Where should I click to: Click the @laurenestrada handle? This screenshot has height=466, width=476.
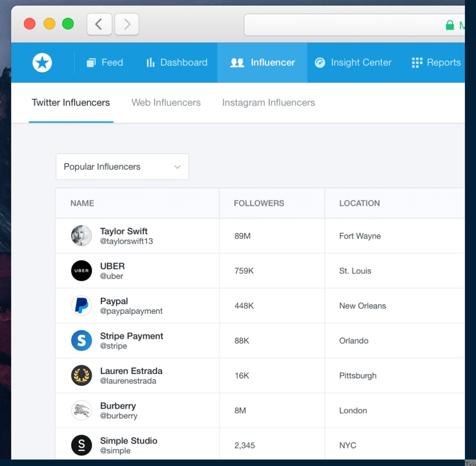click(128, 381)
